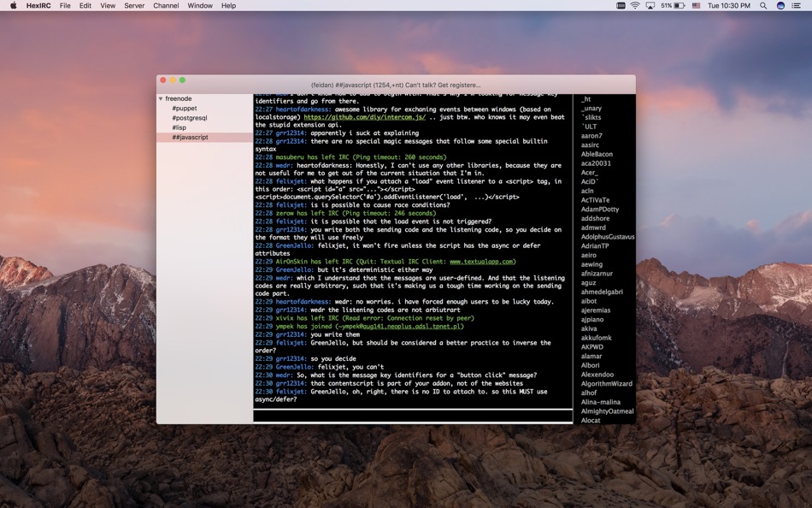This screenshot has height=508, width=812.
Task: Select user _ht in nick list
Action: click(x=585, y=99)
